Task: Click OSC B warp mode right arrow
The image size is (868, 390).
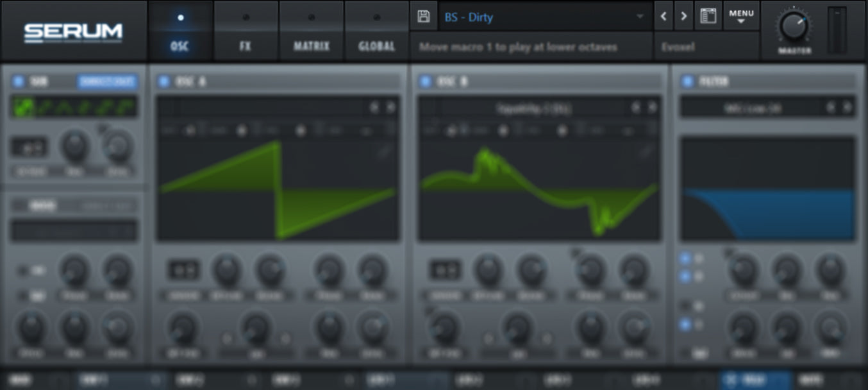Action: pyautogui.click(x=547, y=339)
